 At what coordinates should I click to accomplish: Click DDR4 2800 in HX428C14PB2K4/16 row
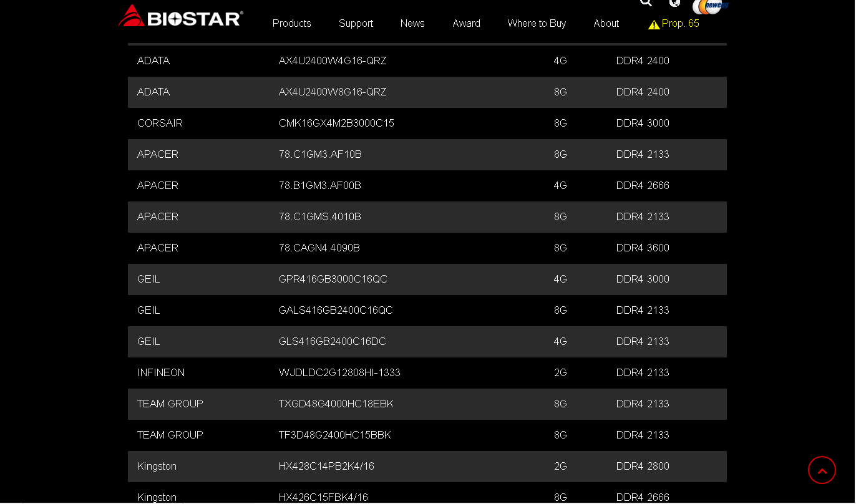click(x=643, y=466)
